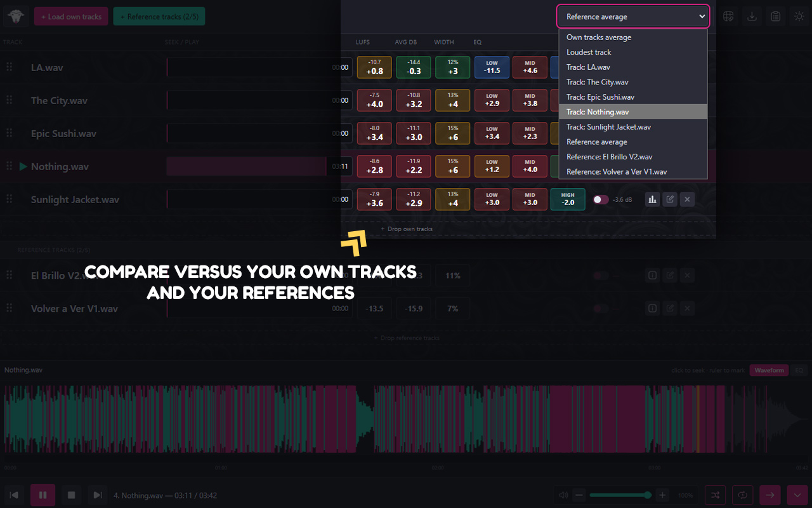
Task: Click the app logo icon in top-left
Action: [x=16, y=17]
